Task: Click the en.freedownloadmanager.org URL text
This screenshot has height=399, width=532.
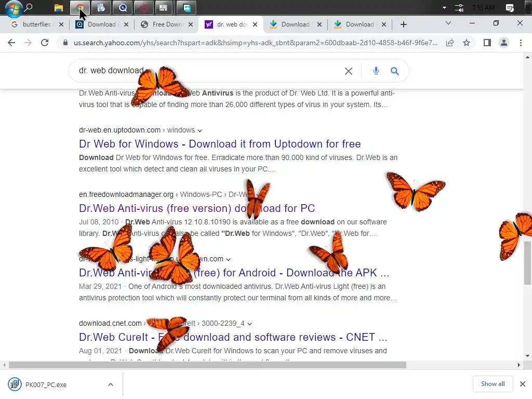Action: point(126,194)
